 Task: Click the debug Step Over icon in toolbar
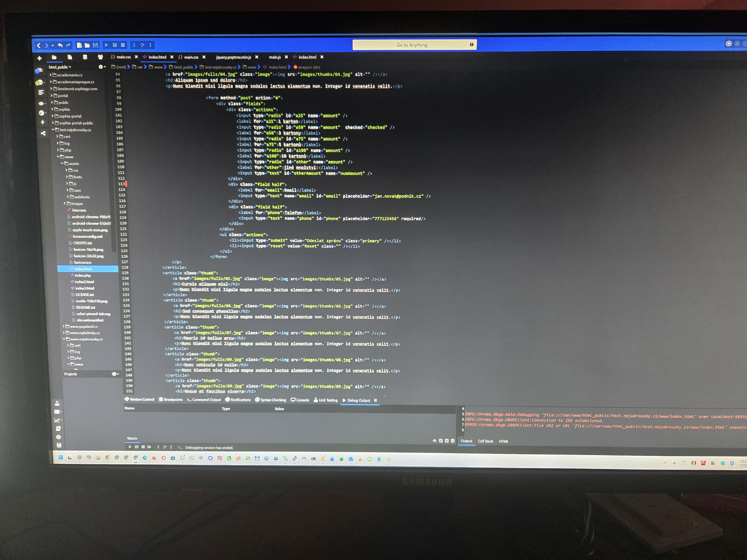click(142, 45)
